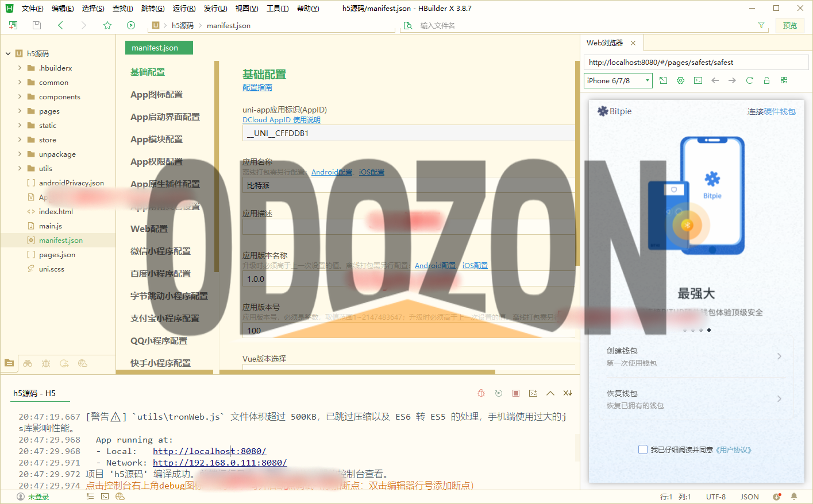Click the Web browser back arrow

coord(715,80)
